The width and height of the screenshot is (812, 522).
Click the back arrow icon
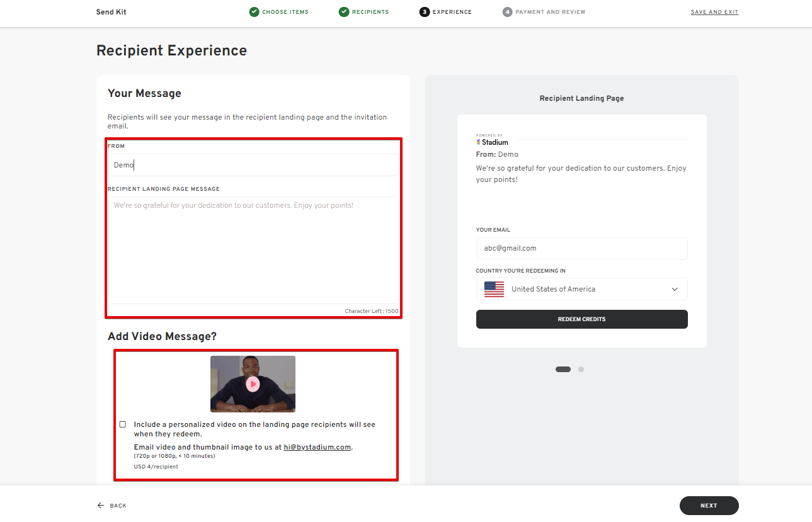point(101,506)
